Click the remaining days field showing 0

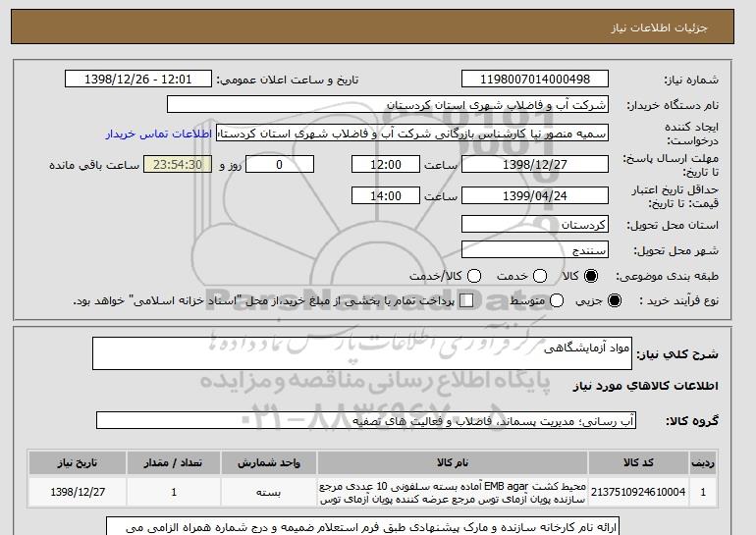pos(280,164)
